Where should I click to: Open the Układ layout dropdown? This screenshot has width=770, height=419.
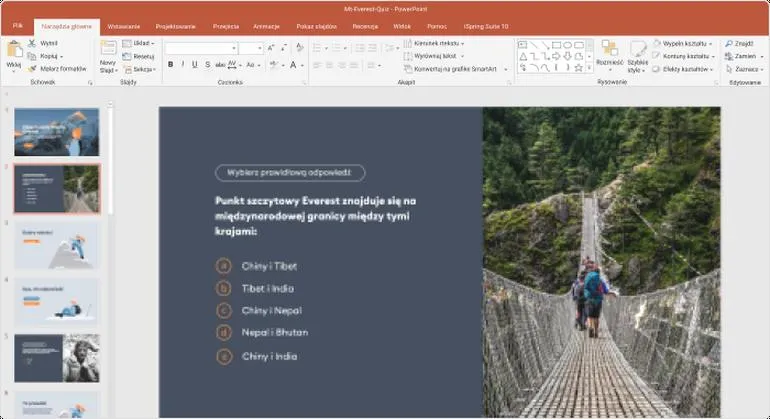(138, 43)
